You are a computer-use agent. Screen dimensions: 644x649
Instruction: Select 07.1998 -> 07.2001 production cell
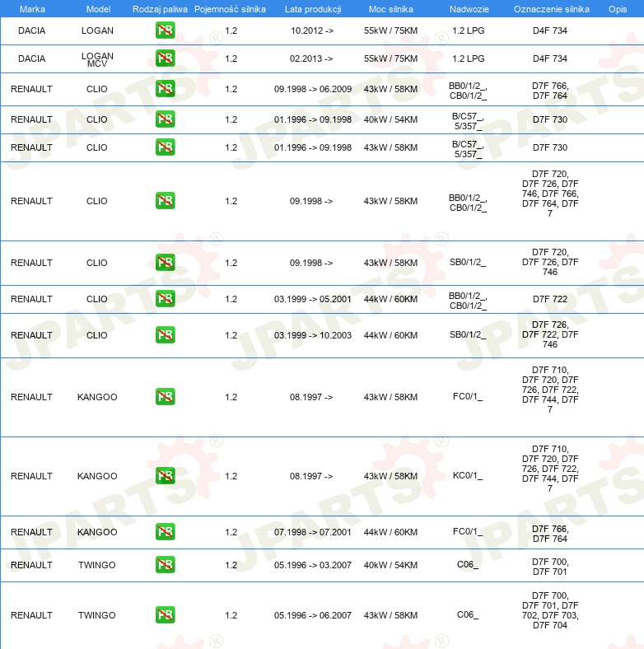tap(312, 532)
